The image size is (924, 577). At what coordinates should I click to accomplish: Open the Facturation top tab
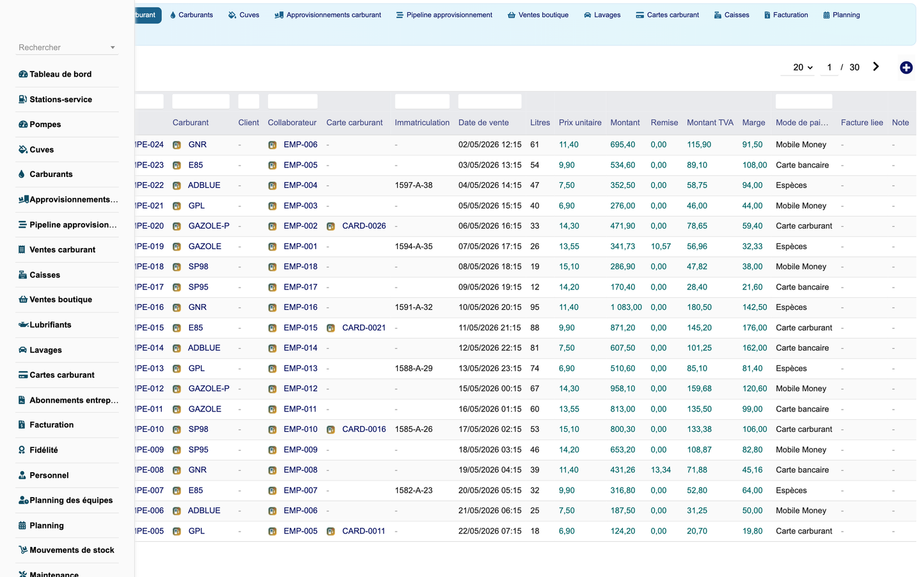coord(786,15)
